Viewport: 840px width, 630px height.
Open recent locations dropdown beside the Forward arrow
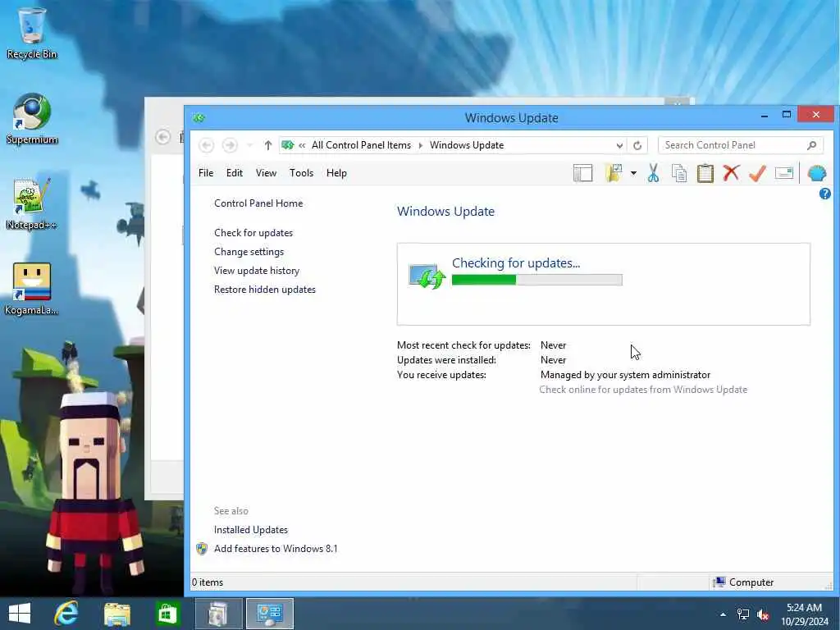(x=249, y=145)
